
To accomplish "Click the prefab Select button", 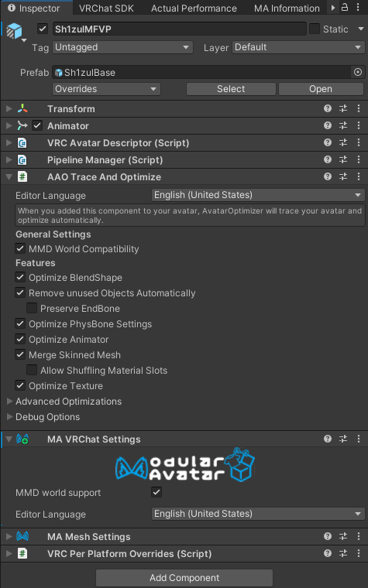I will [x=231, y=89].
